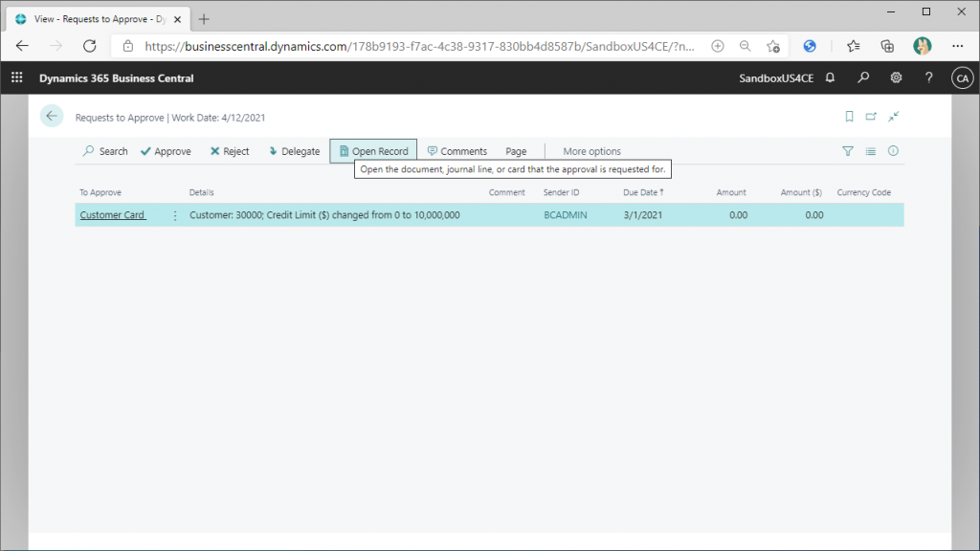Image resolution: width=980 pixels, height=551 pixels.
Task: Click Open Record action
Action: pyautogui.click(x=373, y=151)
